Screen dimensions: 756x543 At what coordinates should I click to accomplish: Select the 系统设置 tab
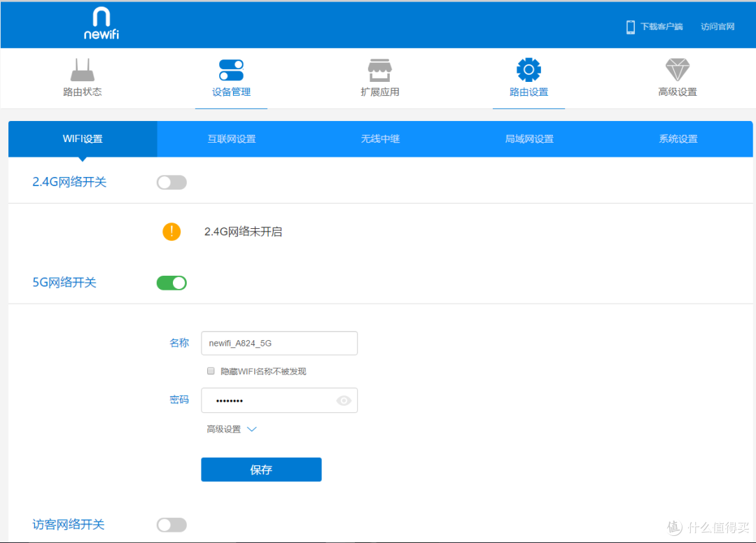click(677, 139)
